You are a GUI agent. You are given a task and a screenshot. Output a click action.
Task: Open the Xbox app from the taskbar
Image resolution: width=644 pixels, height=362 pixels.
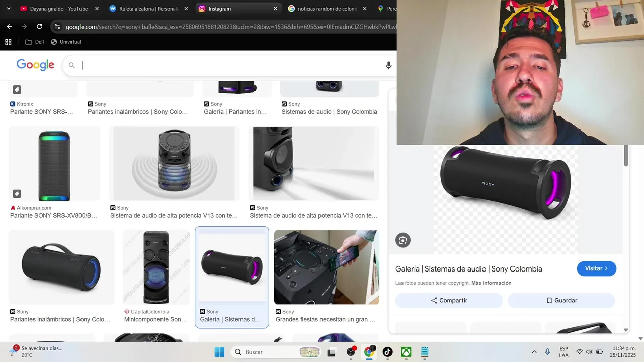(x=406, y=352)
